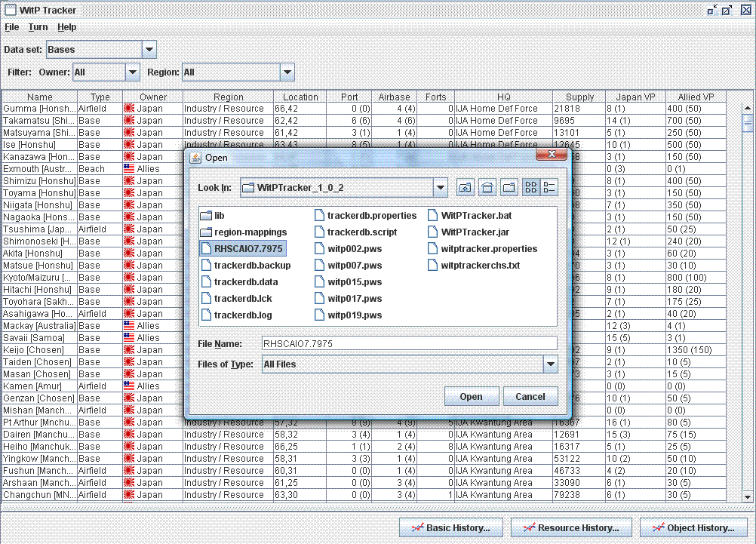Open the Data set dropdown showing Bases

click(149, 49)
